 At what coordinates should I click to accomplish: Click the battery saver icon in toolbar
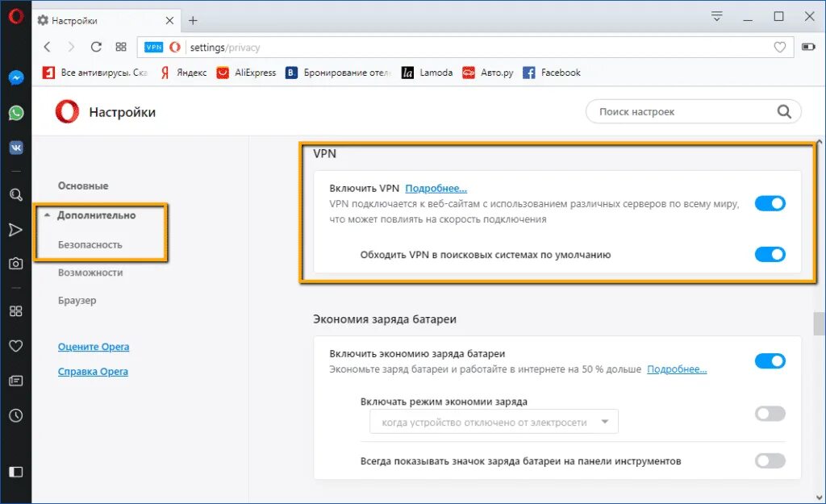(808, 47)
